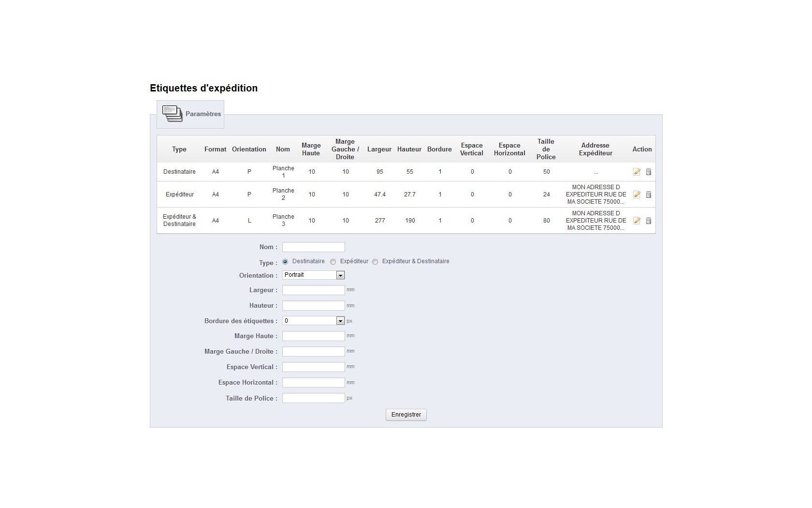Edit the Planche 1 label row
Screen dimensions: 812x508
637,172
